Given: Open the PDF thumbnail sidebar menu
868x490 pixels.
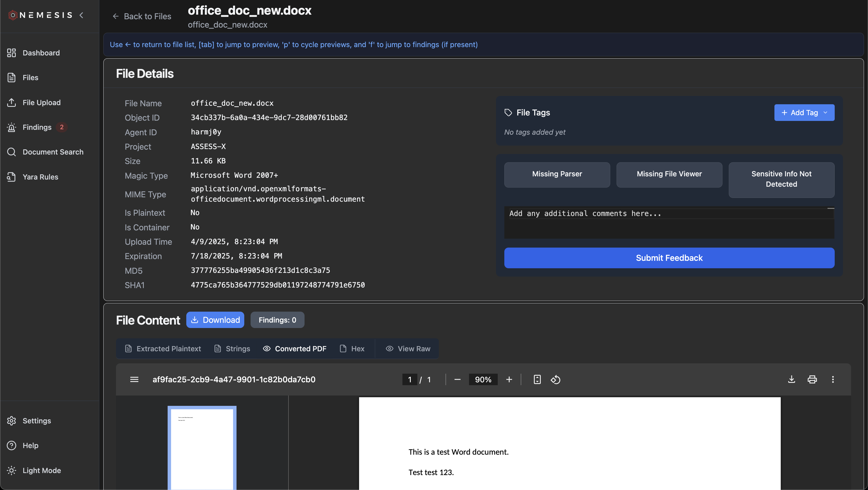Looking at the screenshot, I should 134,379.
